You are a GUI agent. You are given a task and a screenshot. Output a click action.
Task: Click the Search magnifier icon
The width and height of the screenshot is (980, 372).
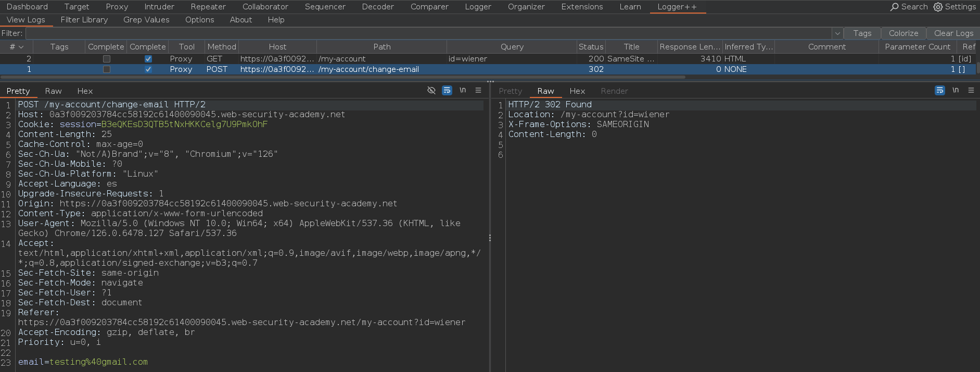coord(894,7)
